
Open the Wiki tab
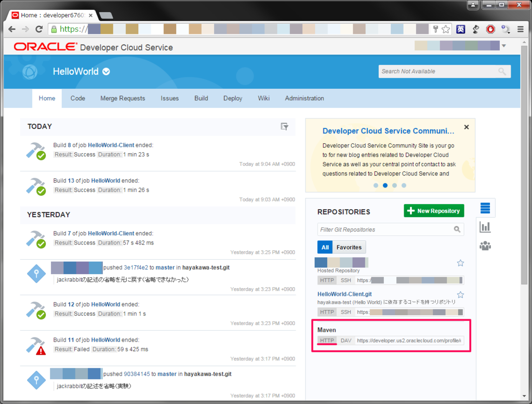pyautogui.click(x=263, y=98)
